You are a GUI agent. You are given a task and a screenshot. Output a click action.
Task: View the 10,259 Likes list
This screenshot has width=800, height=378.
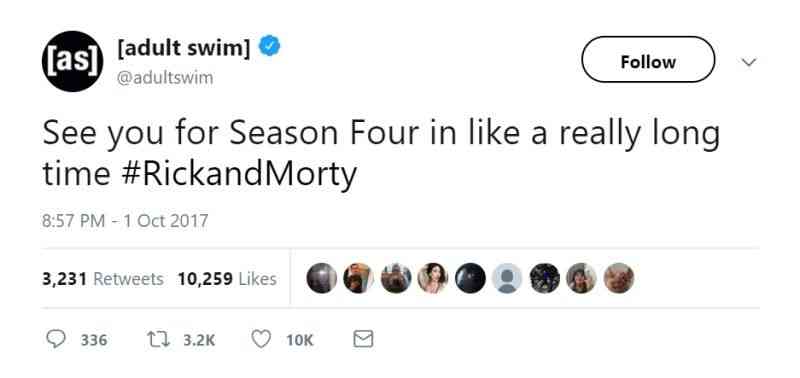point(227,279)
